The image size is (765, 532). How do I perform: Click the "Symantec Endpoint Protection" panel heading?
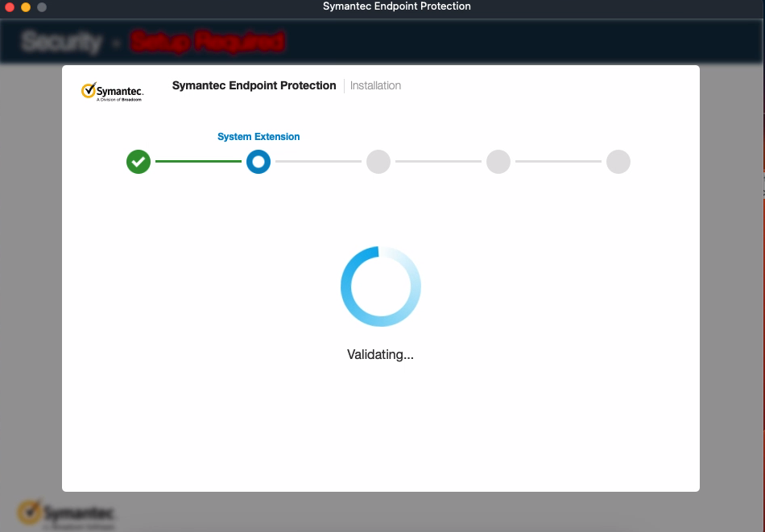click(x=254, y=85)
